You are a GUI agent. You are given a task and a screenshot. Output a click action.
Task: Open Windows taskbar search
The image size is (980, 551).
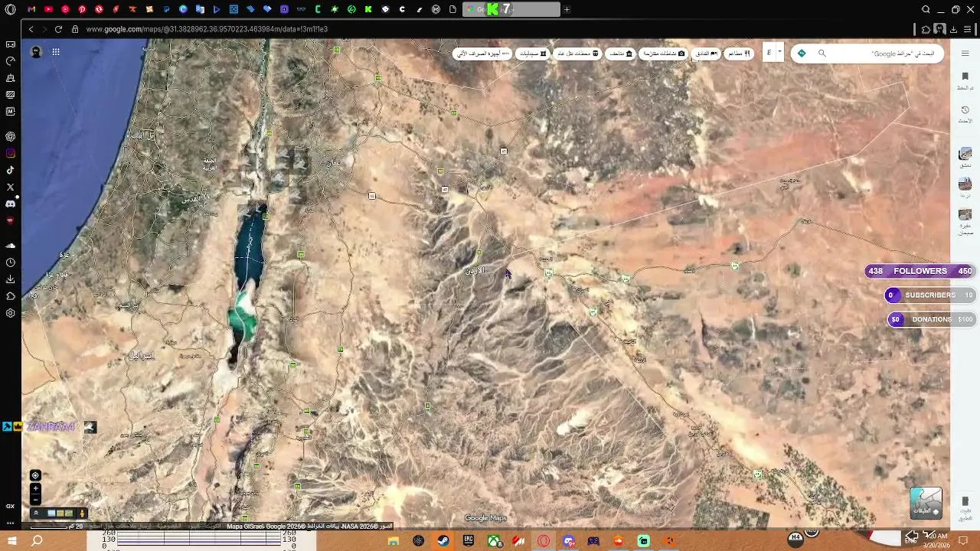point(37,541)
